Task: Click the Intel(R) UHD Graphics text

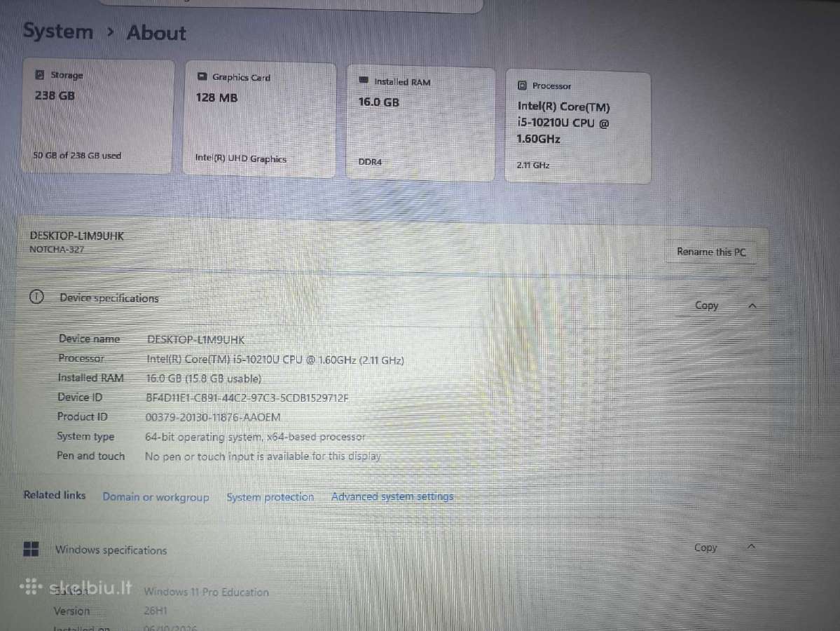Action: coord(240,158)
